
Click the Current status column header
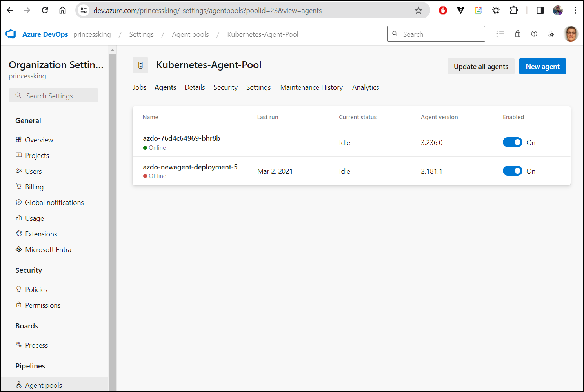(x=358, y=117)
